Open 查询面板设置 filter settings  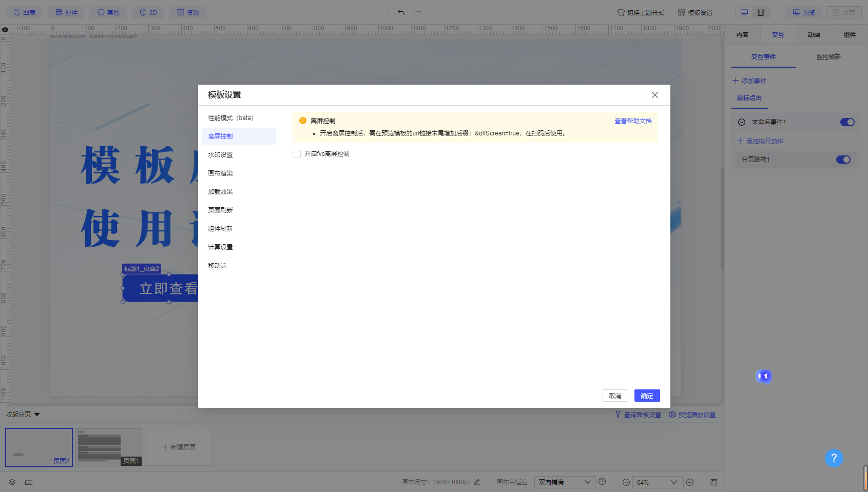(x=638, y=415)
